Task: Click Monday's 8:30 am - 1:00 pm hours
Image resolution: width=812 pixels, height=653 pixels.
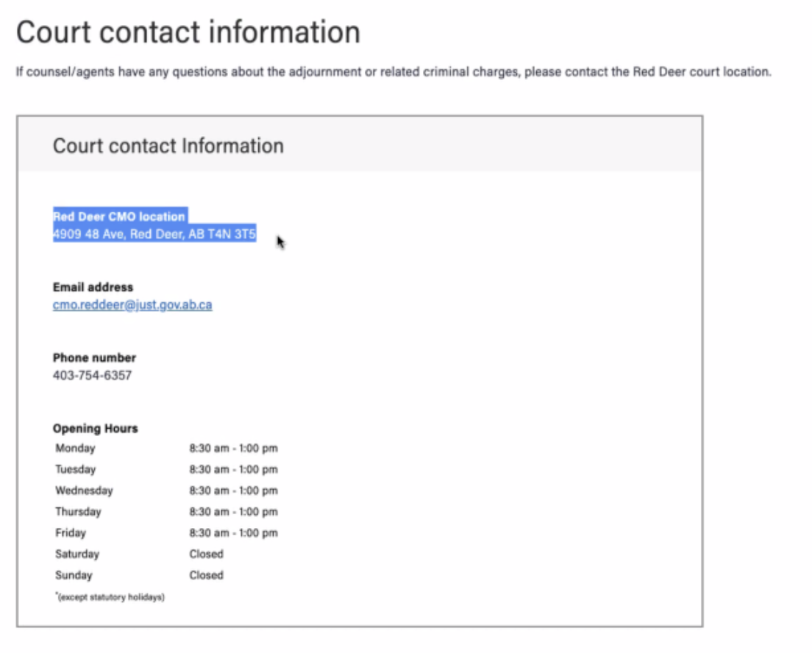Action: click(x=233, y=449)
